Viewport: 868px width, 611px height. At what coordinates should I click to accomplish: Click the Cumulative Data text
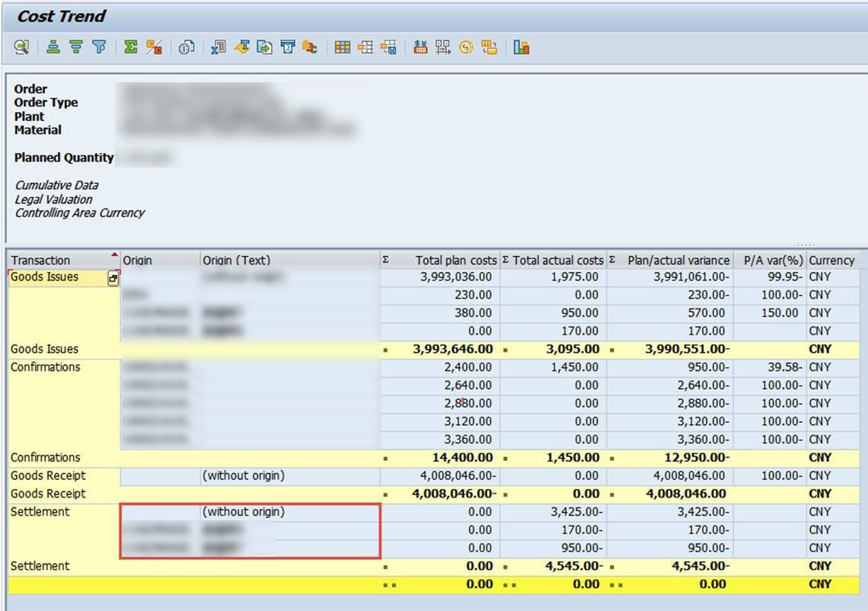point(56,186)
